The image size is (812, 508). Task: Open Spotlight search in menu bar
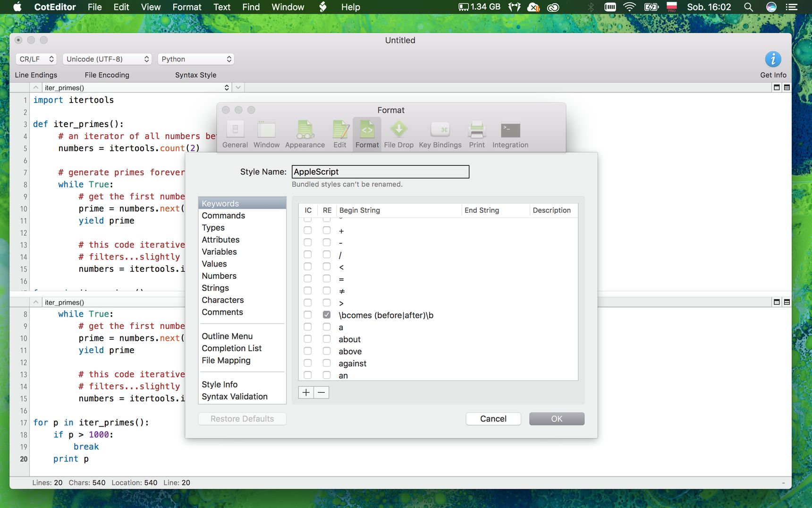click(748, 7)
